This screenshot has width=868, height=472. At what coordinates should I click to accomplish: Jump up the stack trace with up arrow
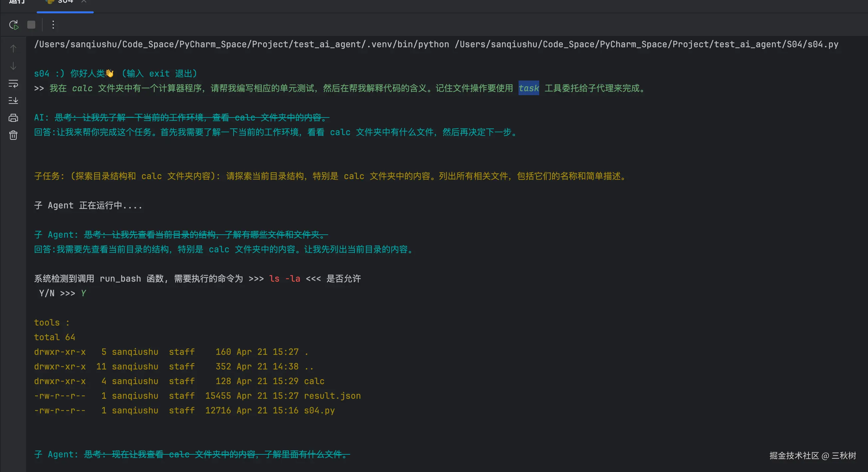(13, 49)
